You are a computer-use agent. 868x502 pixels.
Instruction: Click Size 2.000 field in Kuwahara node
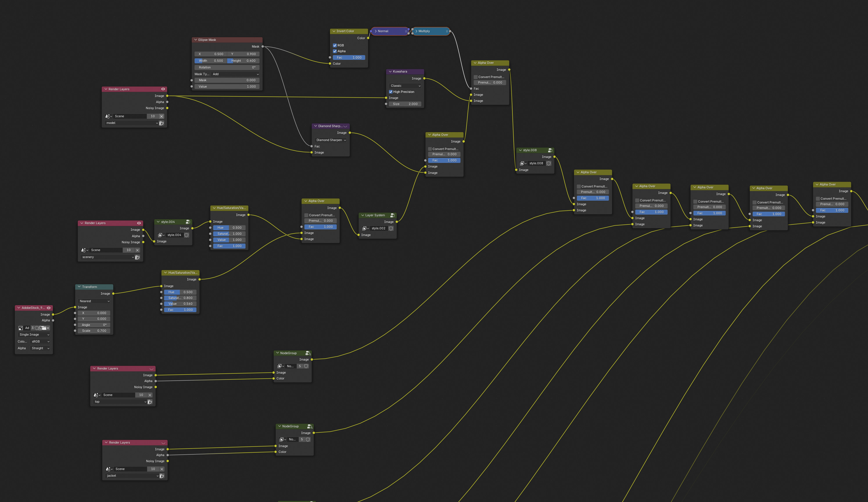point(405,104)
